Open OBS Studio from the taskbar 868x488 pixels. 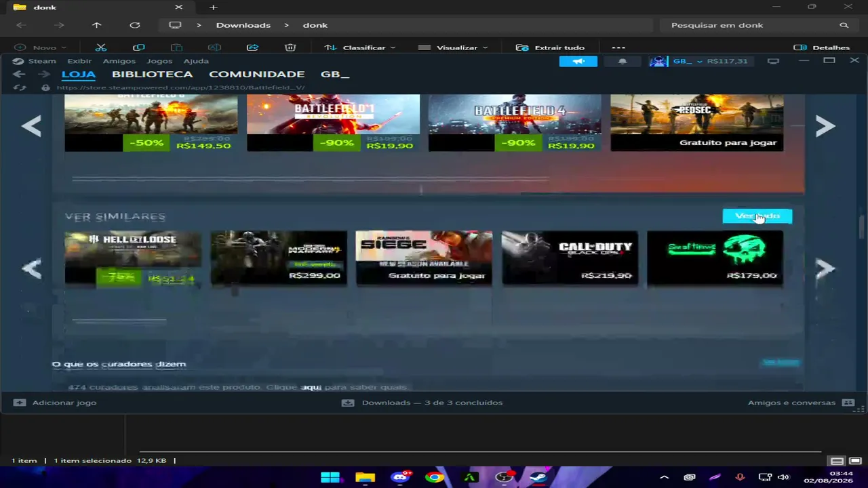(x=504, y=477)
